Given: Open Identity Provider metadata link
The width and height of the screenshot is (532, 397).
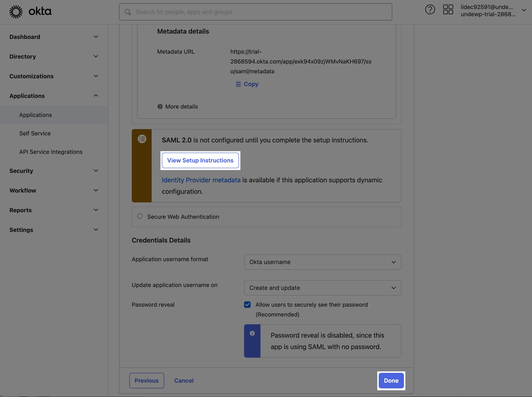Looking at the screenshot, I should [x=201, y=180].
